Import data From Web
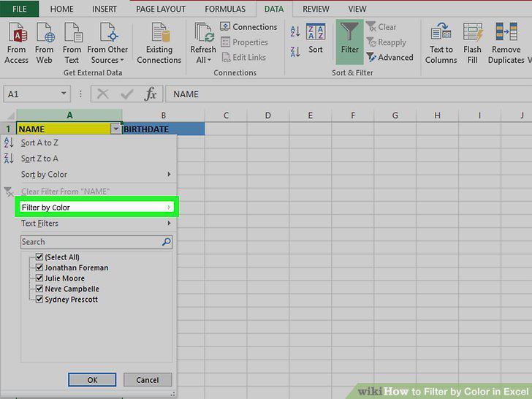The width and height of the screenshot is (532, 399). coord(45,42)
